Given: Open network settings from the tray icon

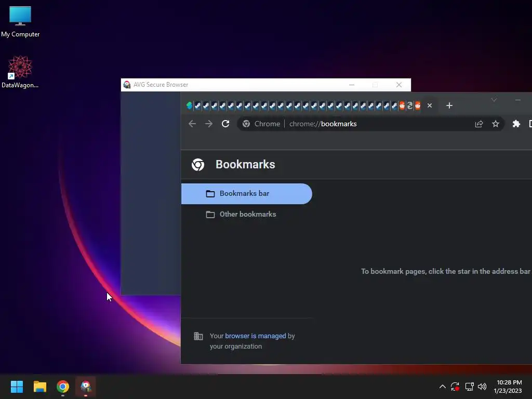Looking at the screenshot, I should click(x=469, y=387).
